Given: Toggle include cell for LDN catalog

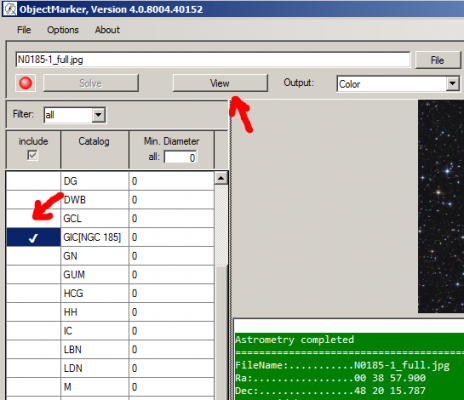Looking at the screenshot, I should coord(33,368).
